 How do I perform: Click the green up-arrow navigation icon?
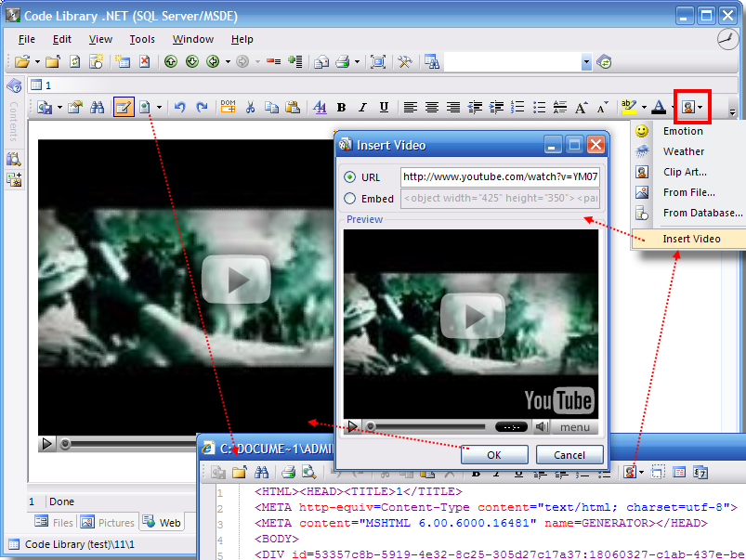click(x=171, y=62)
